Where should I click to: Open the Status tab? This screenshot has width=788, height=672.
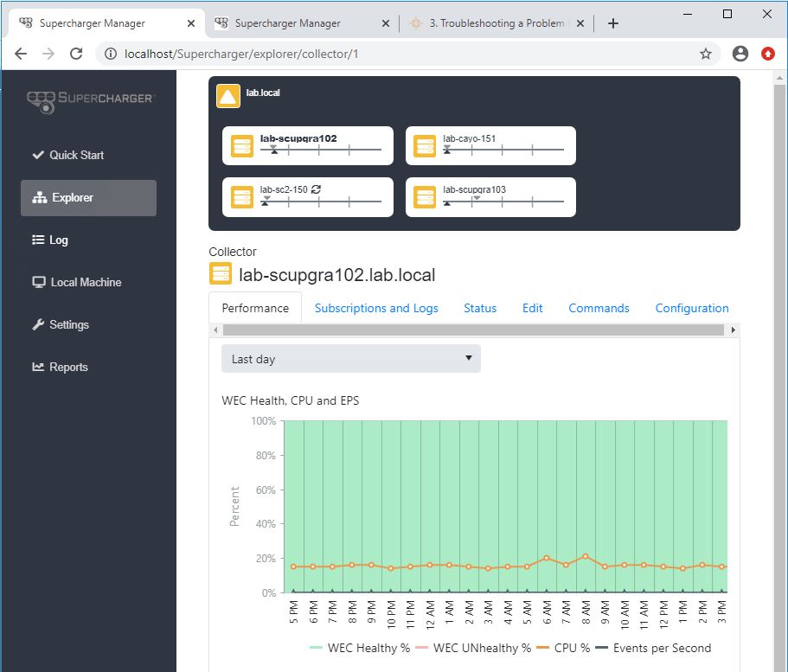(480, 308)
